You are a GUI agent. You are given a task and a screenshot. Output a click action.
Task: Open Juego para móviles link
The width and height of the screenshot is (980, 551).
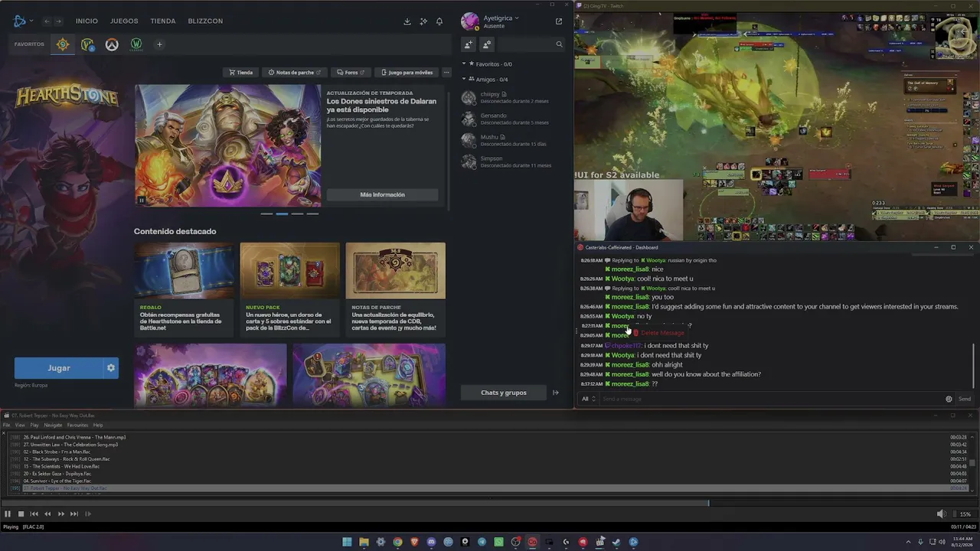tap(407, 73)
